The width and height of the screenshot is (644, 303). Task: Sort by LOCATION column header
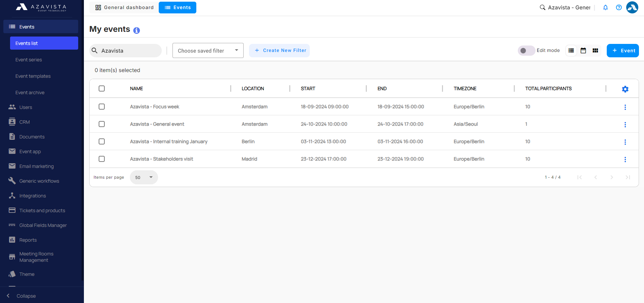[253, 88]
